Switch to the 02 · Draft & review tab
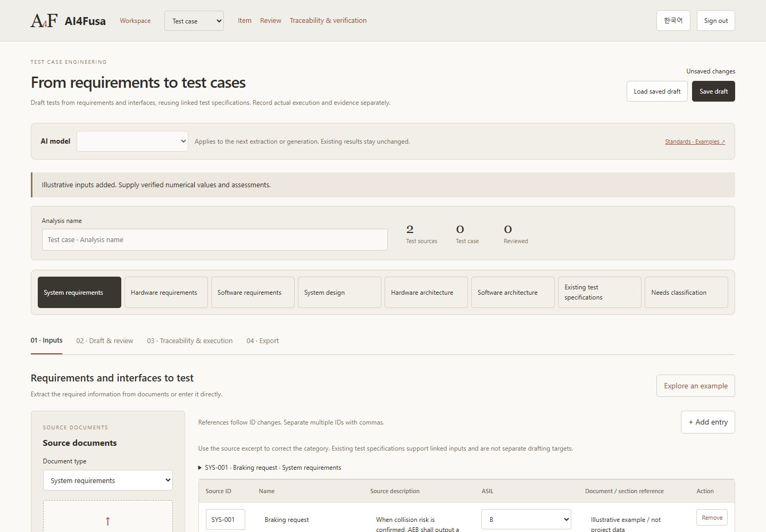 [105, 341]
